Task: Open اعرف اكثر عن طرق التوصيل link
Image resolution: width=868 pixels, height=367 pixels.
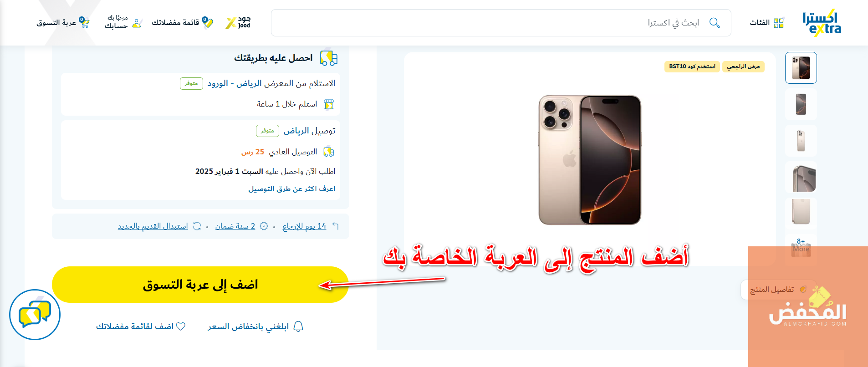Action: click(x=291, y=189)
